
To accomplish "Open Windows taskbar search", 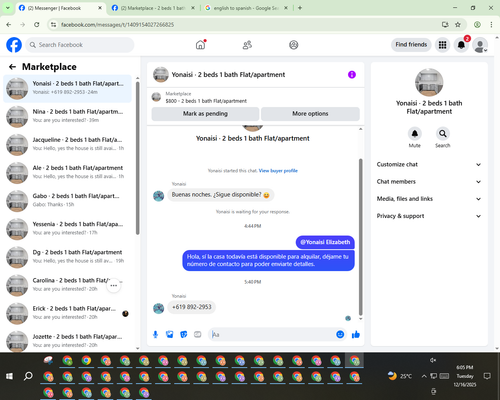I will click(28, 376).
